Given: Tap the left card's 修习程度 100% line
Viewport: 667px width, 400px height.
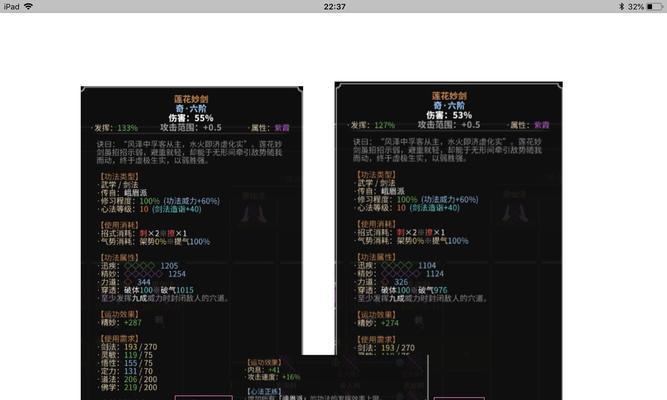Looking at the screenshot, I should [x=160, y=201].
